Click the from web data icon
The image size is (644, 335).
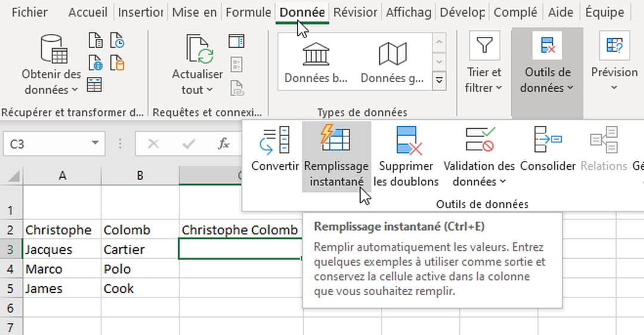tap(95, 63)
